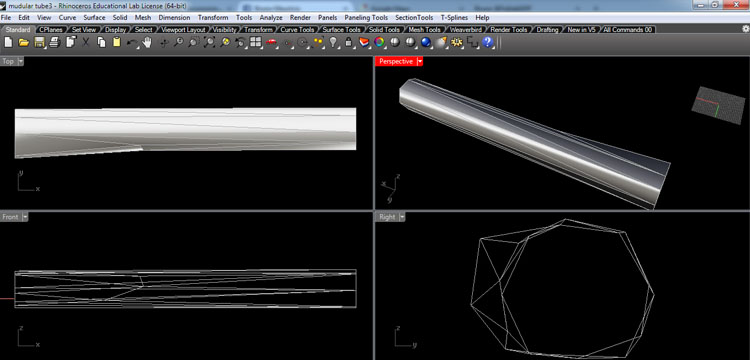Click the Set CPlane origin icon
The width and height of the screenshot is (750, 360).
point(287,43)
